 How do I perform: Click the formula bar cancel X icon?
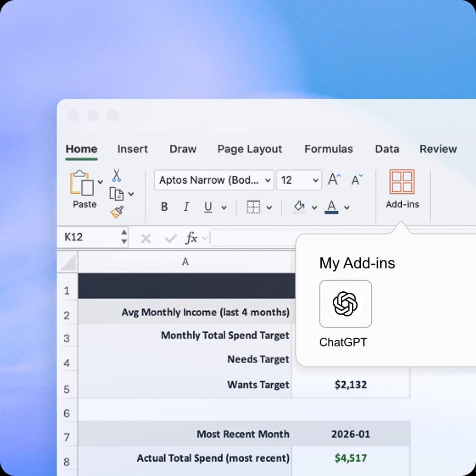(146, 238)
